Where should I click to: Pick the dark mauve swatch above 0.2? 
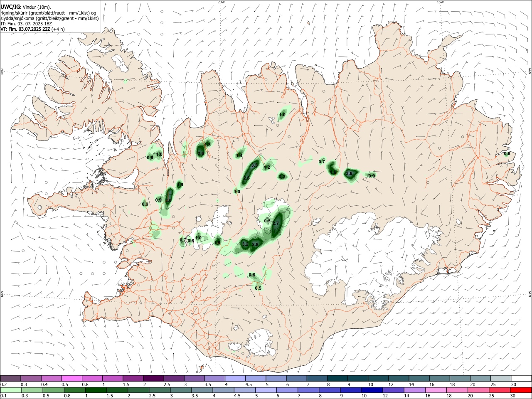pos(10,378)
